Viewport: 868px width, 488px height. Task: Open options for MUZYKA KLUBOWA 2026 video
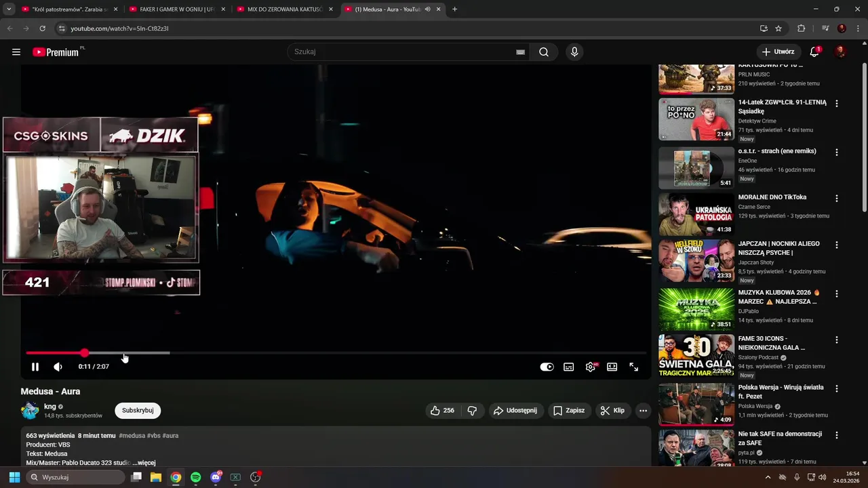pos(837,294)
